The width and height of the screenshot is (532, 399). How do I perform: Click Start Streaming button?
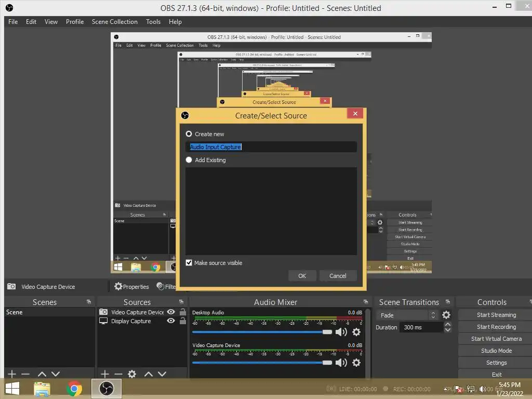496,315
